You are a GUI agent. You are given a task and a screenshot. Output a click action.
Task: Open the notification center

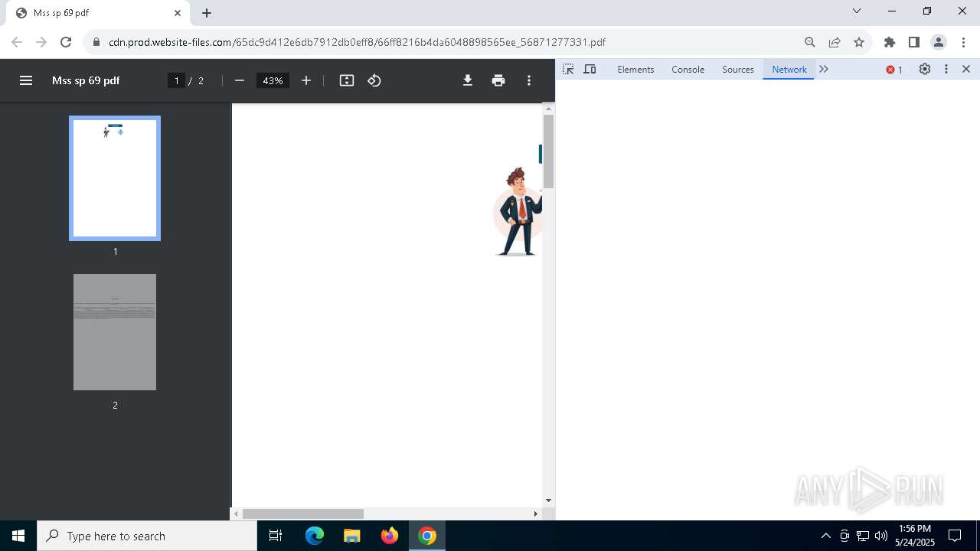click(955, 536)
